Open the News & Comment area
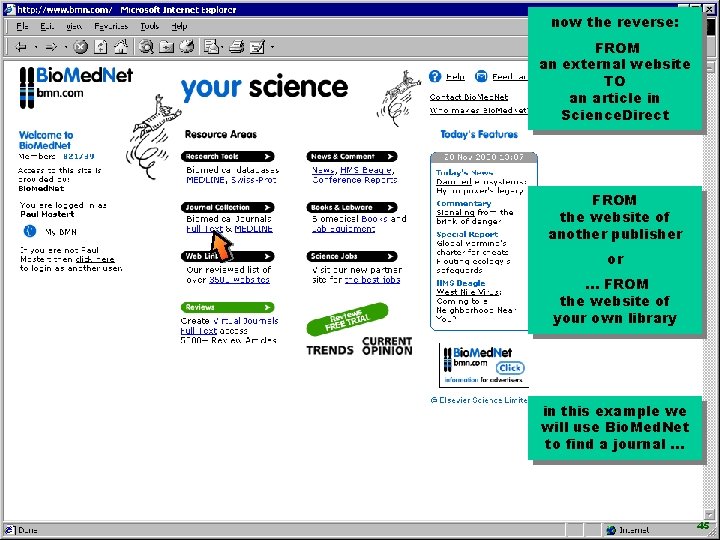The image size is (720, 540). point(352,157)
